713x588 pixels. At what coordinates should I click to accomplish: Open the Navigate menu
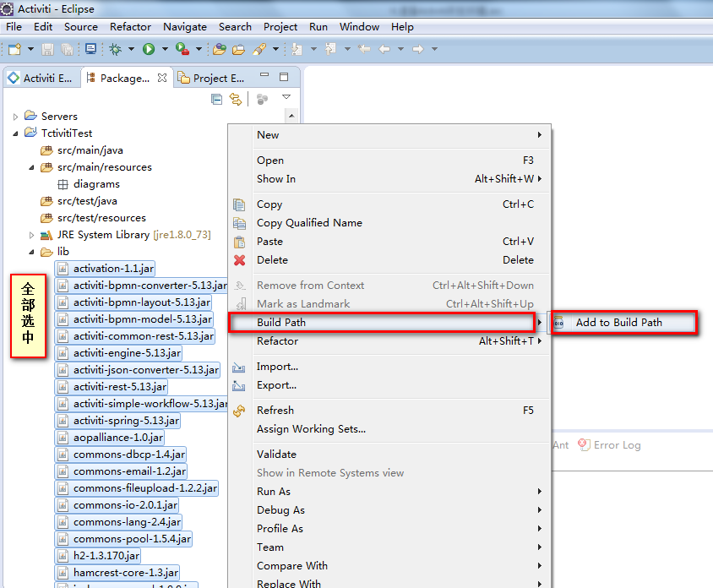(185, 27)
